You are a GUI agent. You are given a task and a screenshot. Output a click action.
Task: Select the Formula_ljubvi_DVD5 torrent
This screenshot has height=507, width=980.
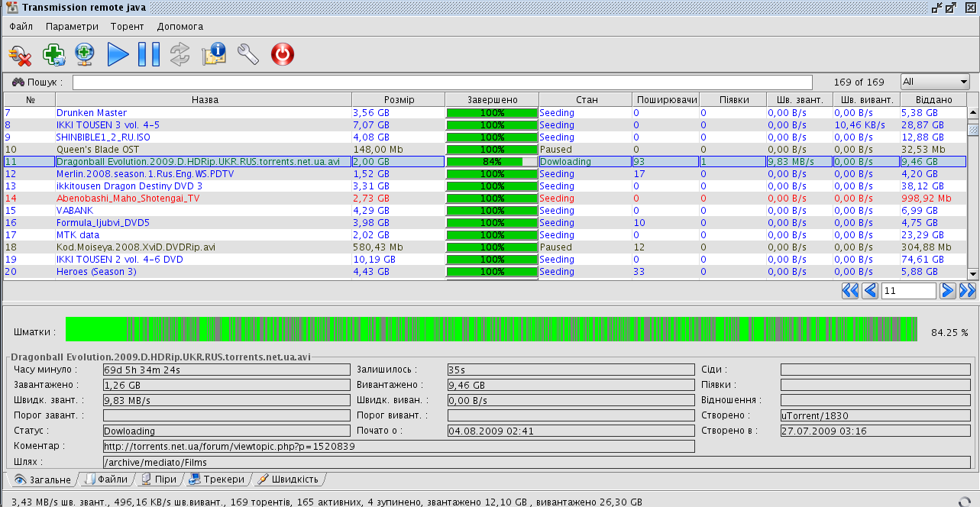click(x=485, y=223)
